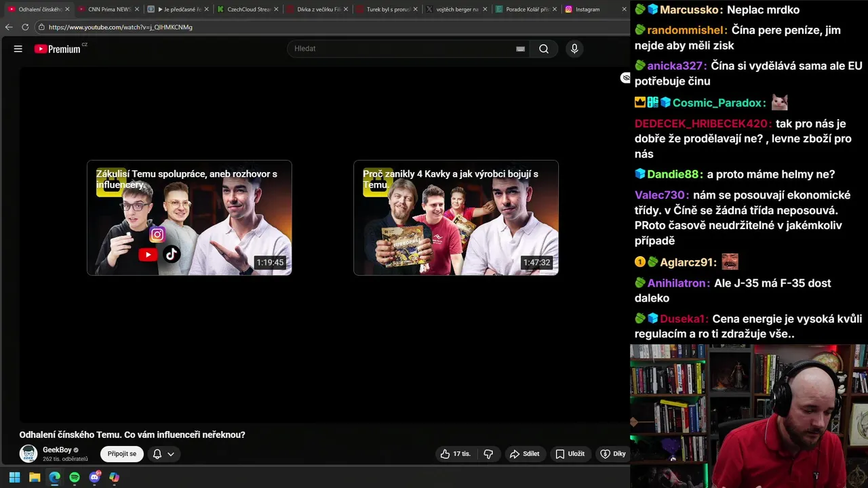This screenshot has width=868, height=488.
Task: Open Windows Start menu
Action: (x=14, y=477)
